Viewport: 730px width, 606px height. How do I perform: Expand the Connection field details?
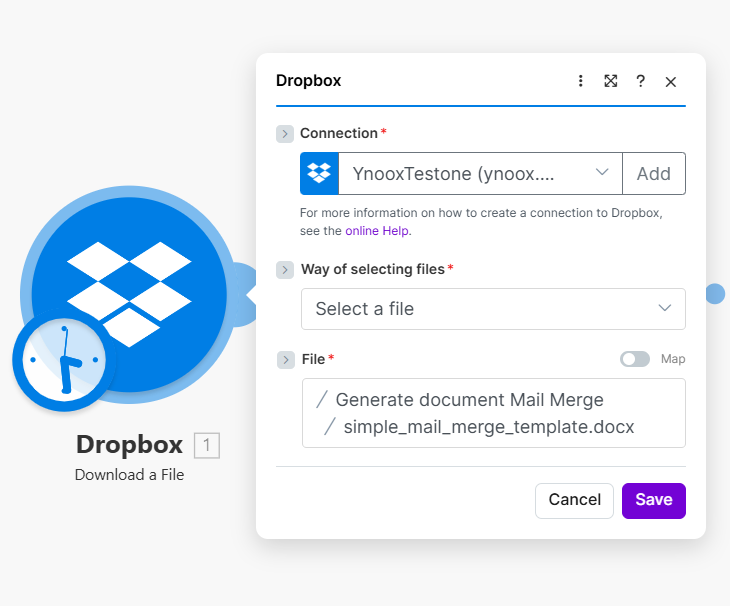[285, 134]
